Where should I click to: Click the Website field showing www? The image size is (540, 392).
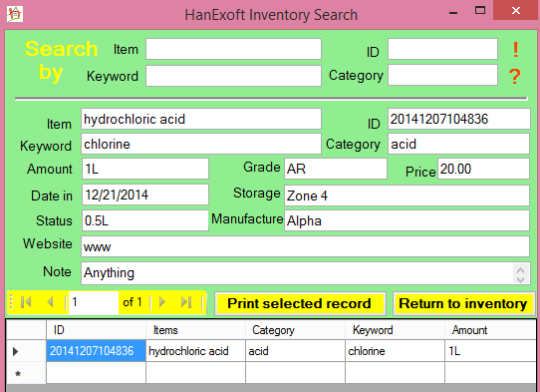pos(305,246)
